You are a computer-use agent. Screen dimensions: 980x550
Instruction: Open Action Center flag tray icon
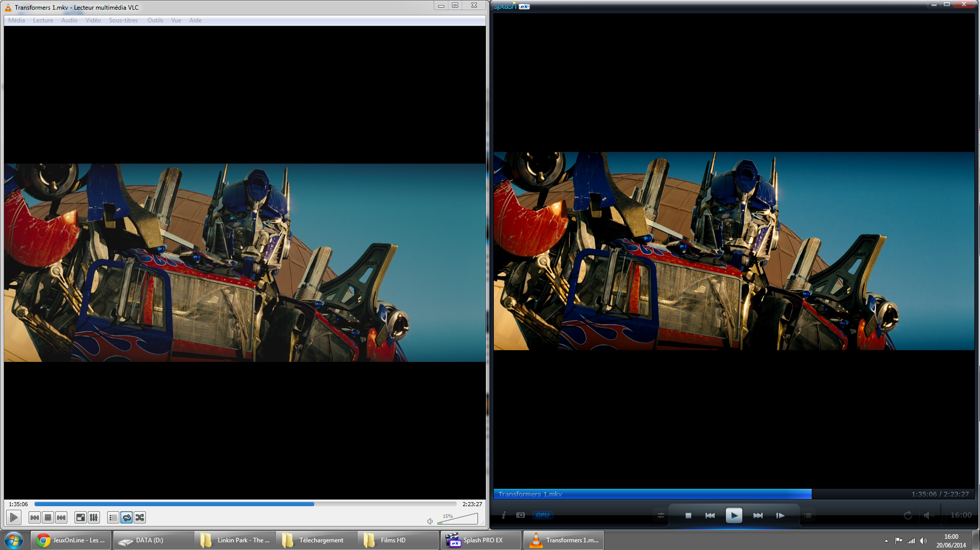coord(899,541)
